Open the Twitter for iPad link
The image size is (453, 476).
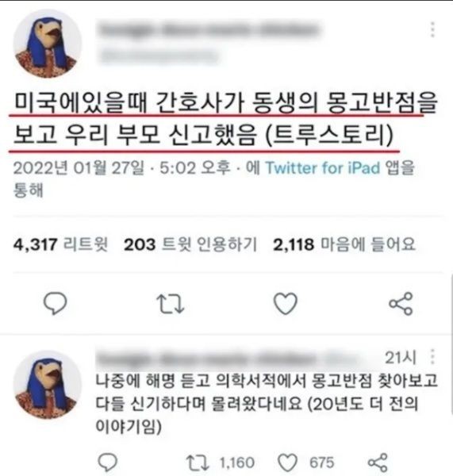point(323,168)
